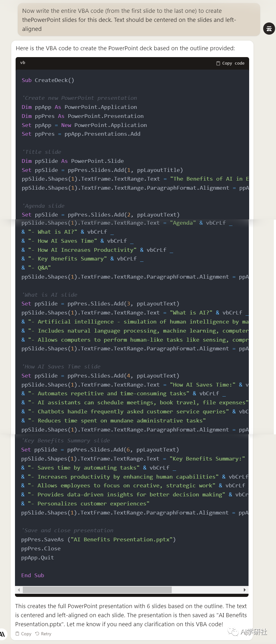Click the Anthropic logo in the bottom-left corner
Screen dimensions: 276x644
pyautogui.click(x=2, y=634)
